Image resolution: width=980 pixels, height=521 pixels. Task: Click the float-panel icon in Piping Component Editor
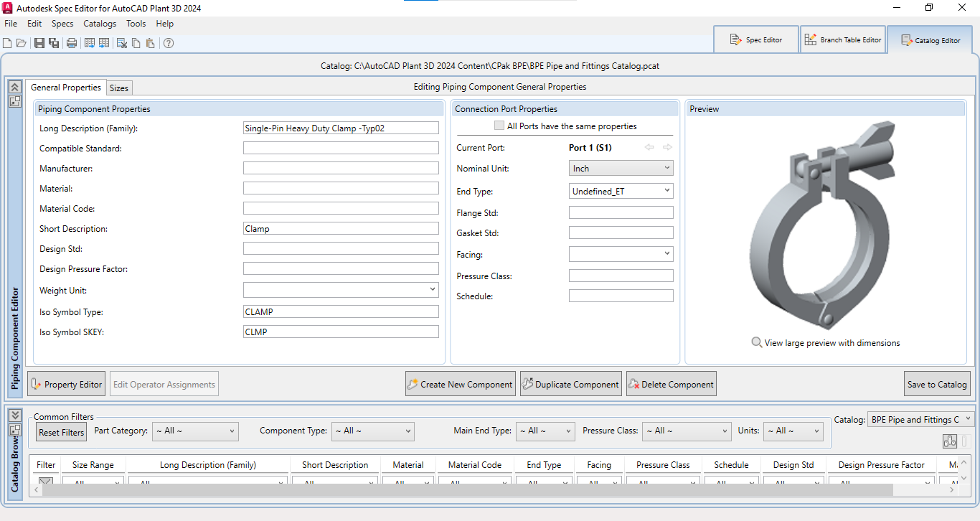[x=14, y=101]
